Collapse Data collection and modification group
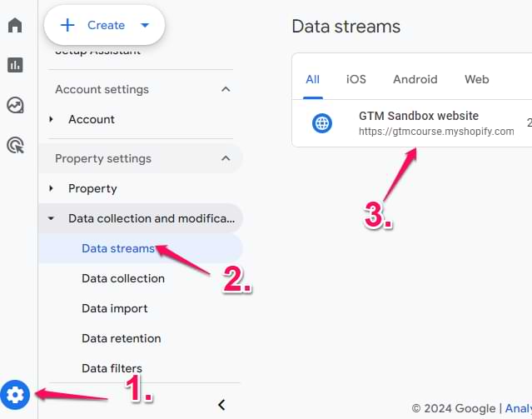This screenshot has height=419, width=532. (52, 218)
